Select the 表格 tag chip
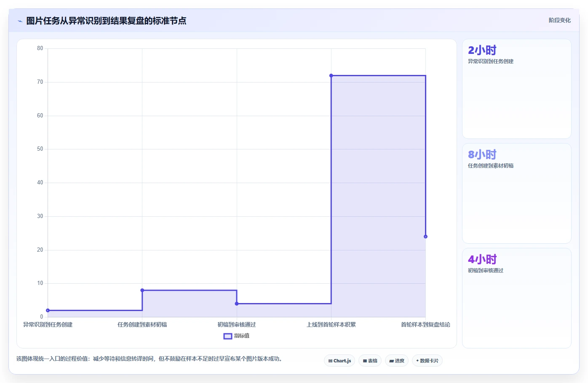 [370, 361]
